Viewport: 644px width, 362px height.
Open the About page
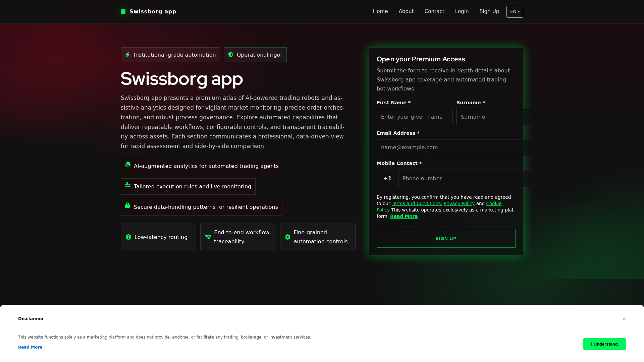tap(406, 11)
